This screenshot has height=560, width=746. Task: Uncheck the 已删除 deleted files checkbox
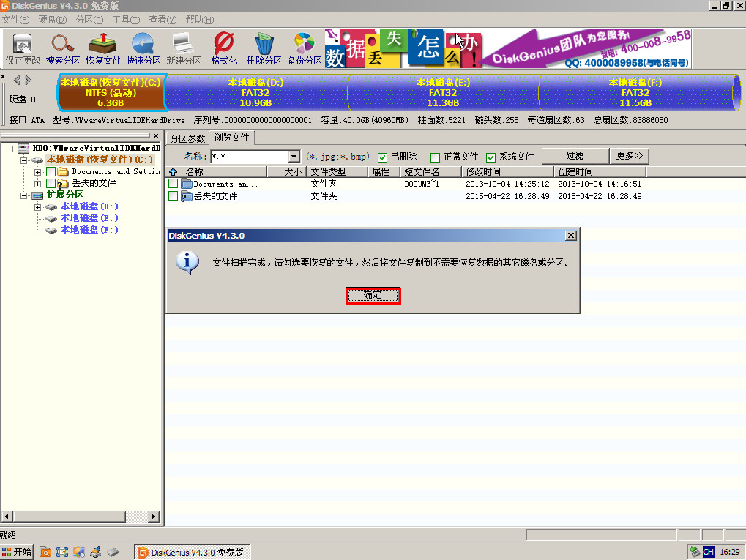click(x=382, y=157)
